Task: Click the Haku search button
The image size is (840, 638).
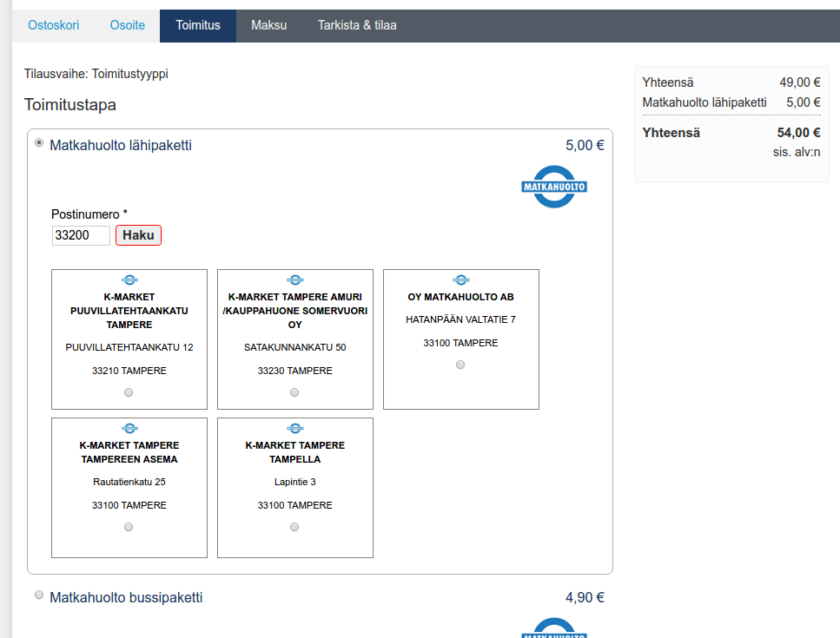Action: [x=138, y=235]
